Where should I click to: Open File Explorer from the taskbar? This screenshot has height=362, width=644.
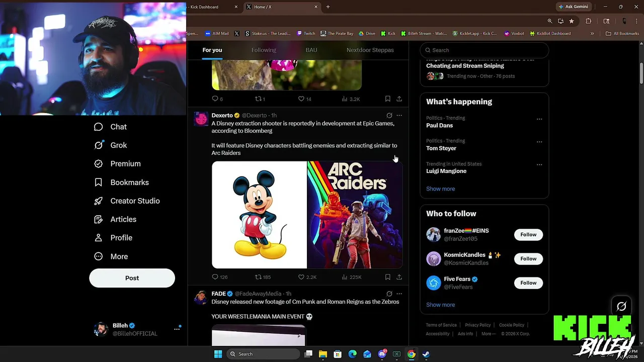tap(323, 354)
